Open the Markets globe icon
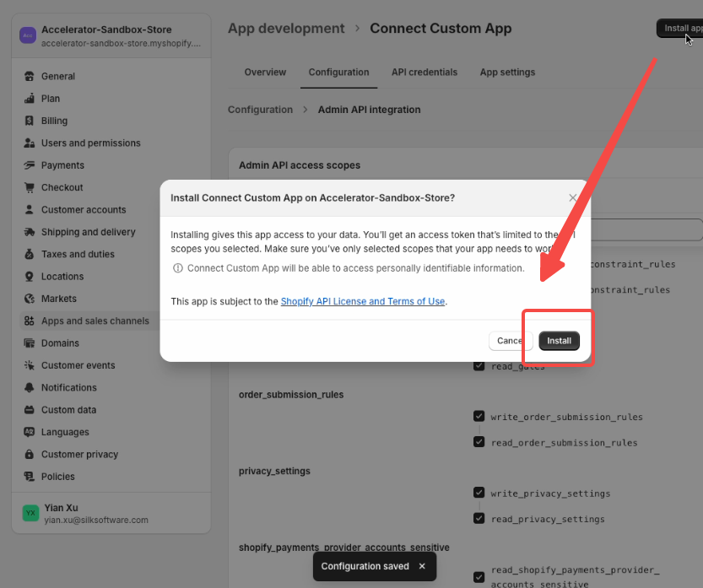 (30, 299)
